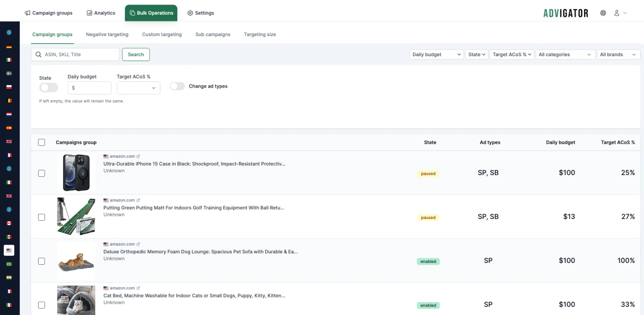Open the user account icon menu
Screen dimensions: 644x315
(x=620, y=13)
